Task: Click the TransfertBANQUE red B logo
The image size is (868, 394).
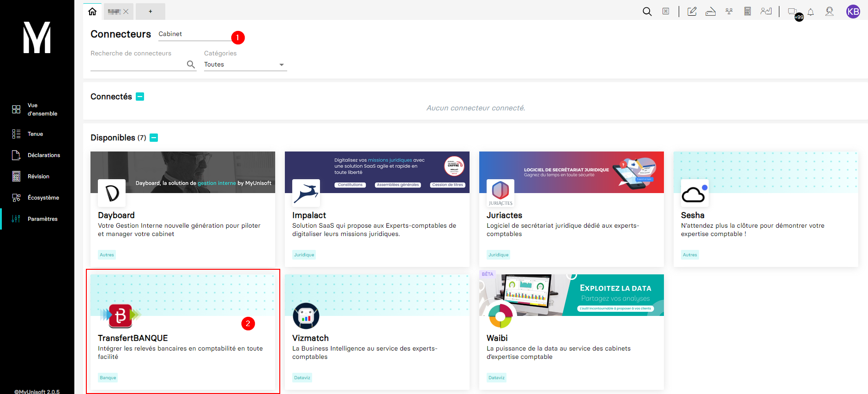Action: pyautogui.click(x=121, y=315)
